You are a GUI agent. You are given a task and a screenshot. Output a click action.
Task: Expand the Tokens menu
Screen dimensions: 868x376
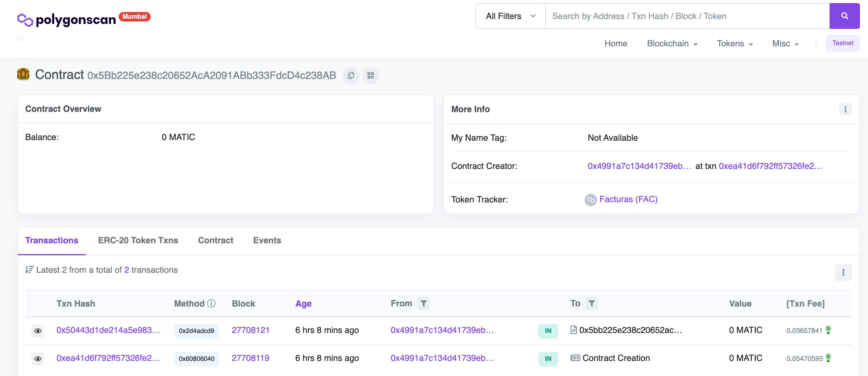(x=735, y=43)
